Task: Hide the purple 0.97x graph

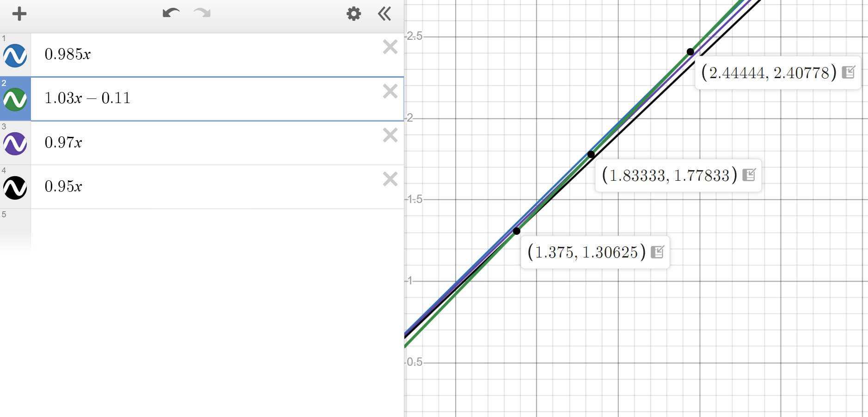Action: pos(15,144)
